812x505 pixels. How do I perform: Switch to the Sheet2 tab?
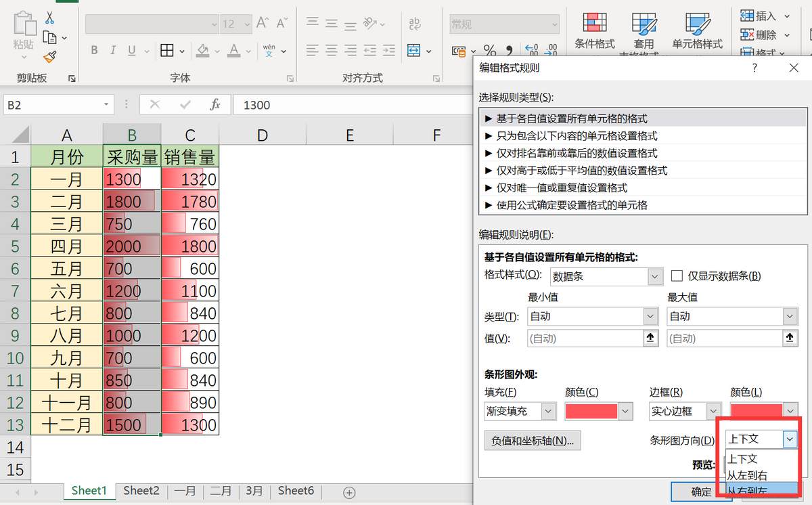tap(141, 491)
